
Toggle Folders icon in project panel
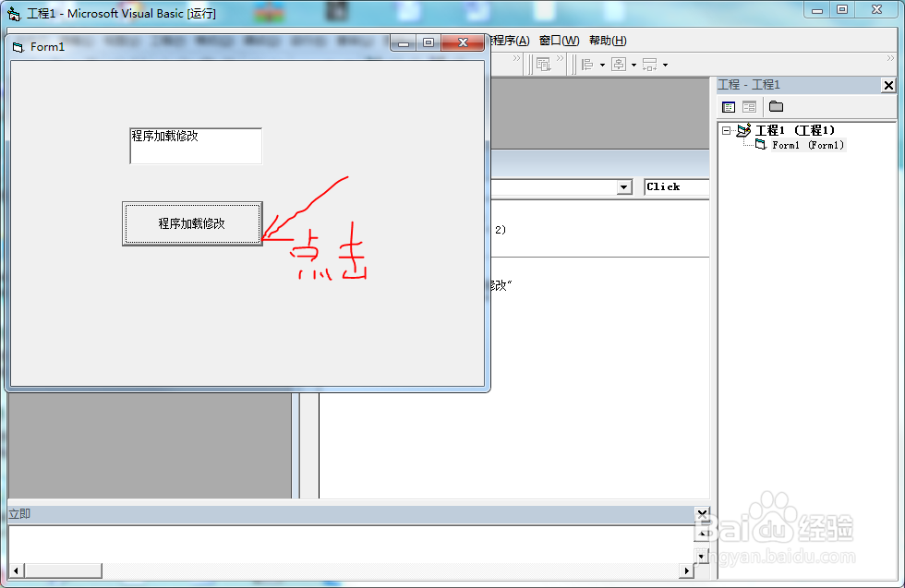(x=777, y=107)
